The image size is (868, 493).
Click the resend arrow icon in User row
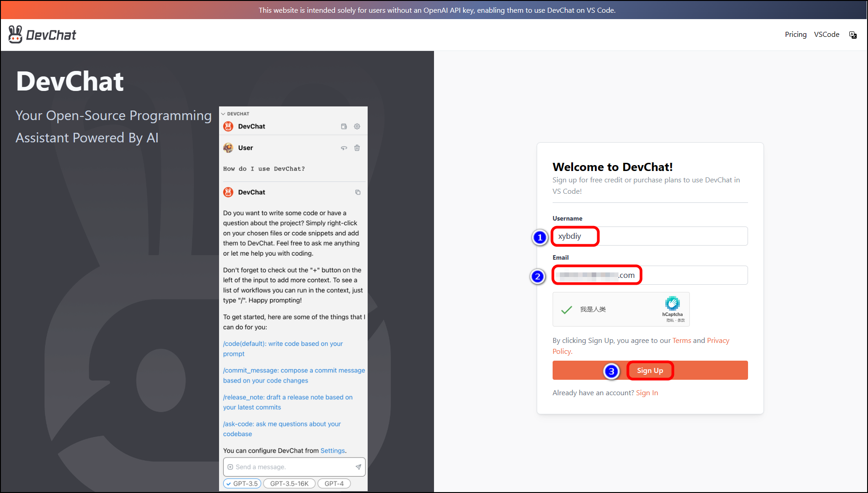tap(344, 148)
